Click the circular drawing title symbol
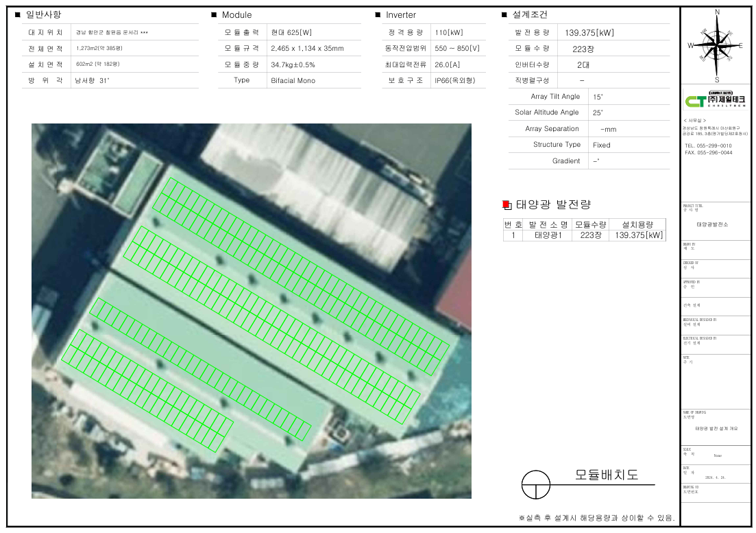The height and width of the screenshot is (533, 756). 536,484
